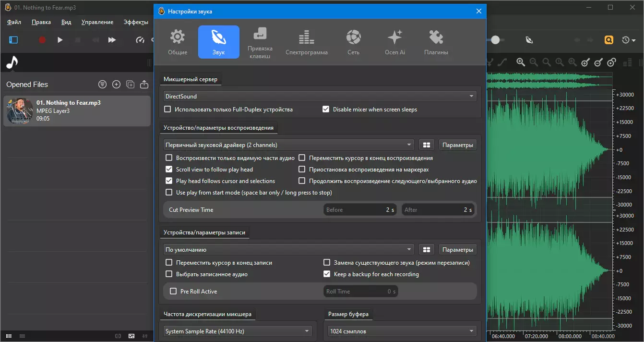Disable Keep a backup for each recording

[x=327, y=274]
